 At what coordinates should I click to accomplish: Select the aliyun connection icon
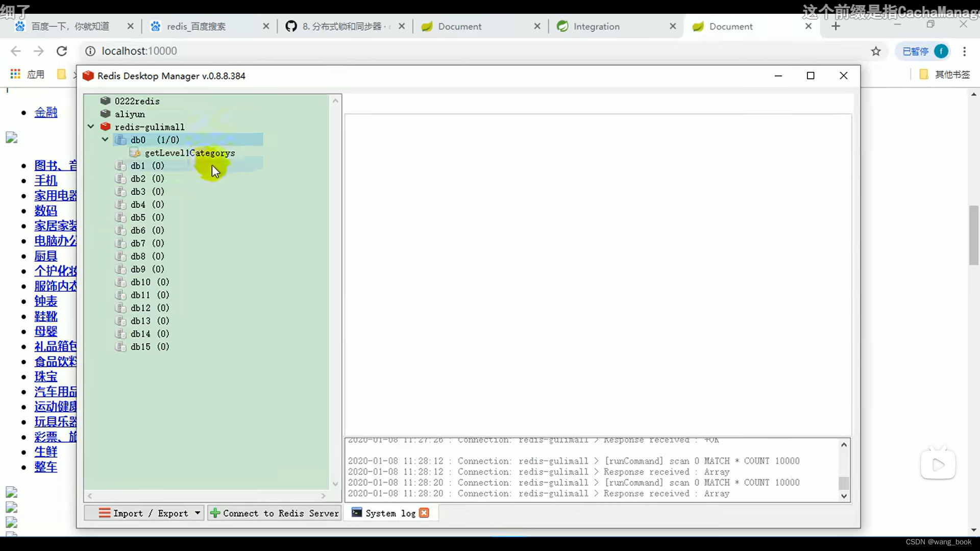pos(106,114)
